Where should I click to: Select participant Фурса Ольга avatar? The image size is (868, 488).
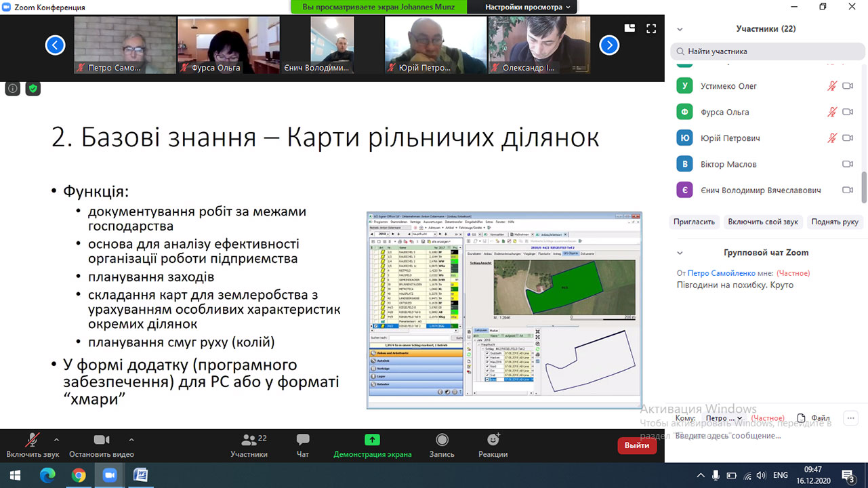[684, 112]
